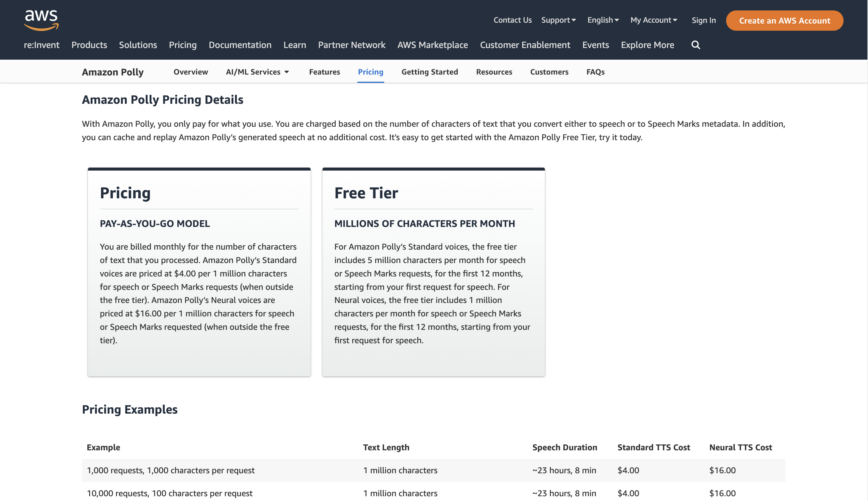Screen dimensions: 868x501
Task: Open the Documentation menu
Action: [240, 45]
